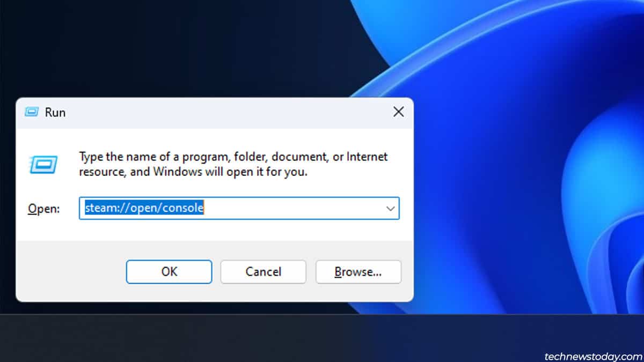Cancel the Run dialog

(264, 272)
